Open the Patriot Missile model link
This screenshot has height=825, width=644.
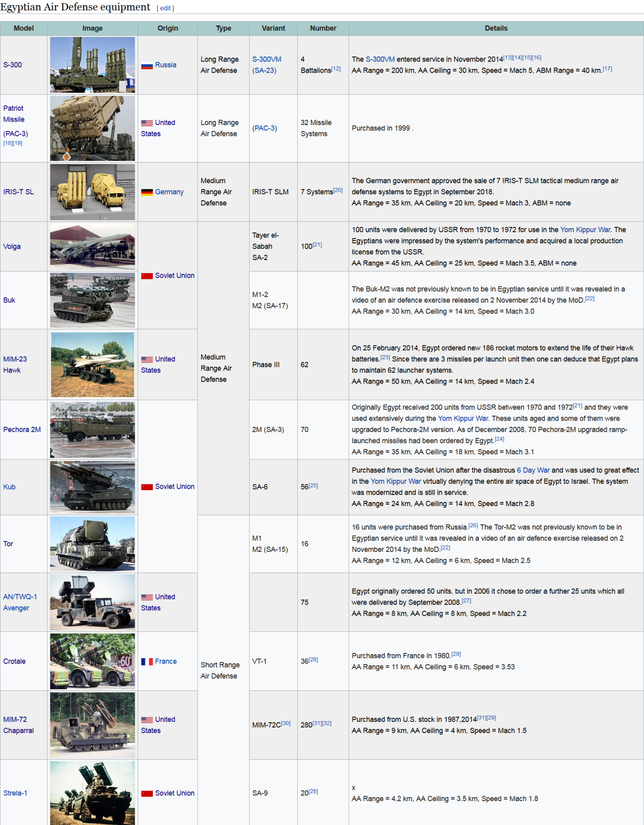pyautogui.click(x=14, y=114)
